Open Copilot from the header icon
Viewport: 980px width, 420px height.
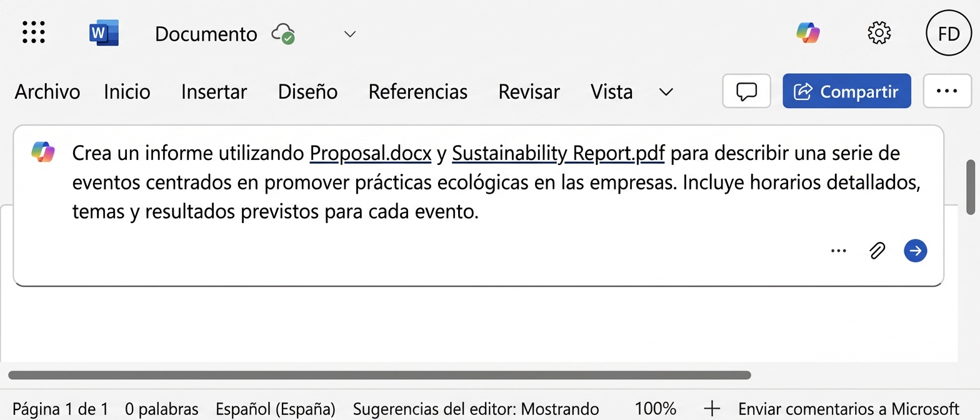[x=808, y=32]
